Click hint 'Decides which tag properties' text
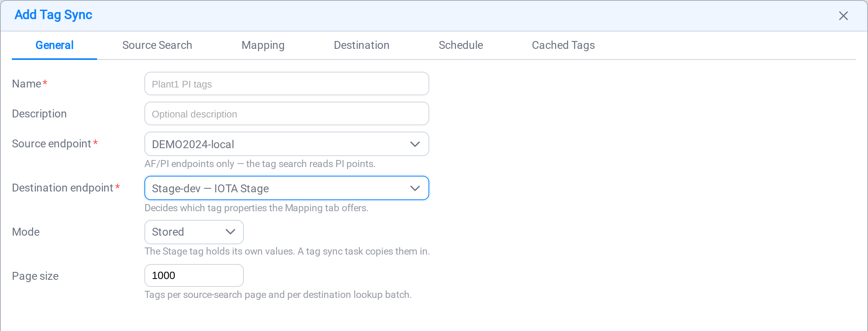Screen dimensions: 868x331 tap(256, 208)
